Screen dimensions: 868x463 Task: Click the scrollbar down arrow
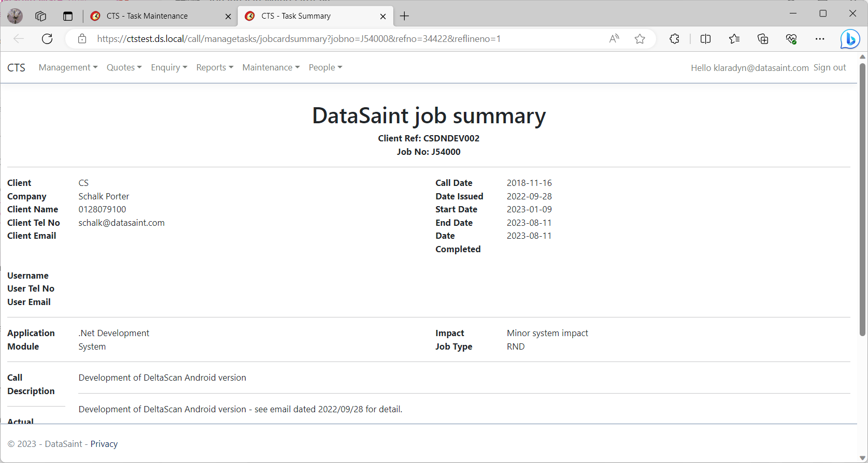coord(863,458)
